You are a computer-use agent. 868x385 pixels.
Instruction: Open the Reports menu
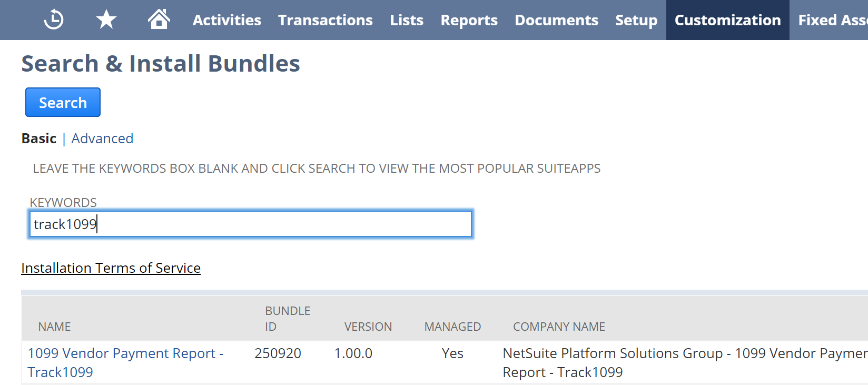click(469, 20)
